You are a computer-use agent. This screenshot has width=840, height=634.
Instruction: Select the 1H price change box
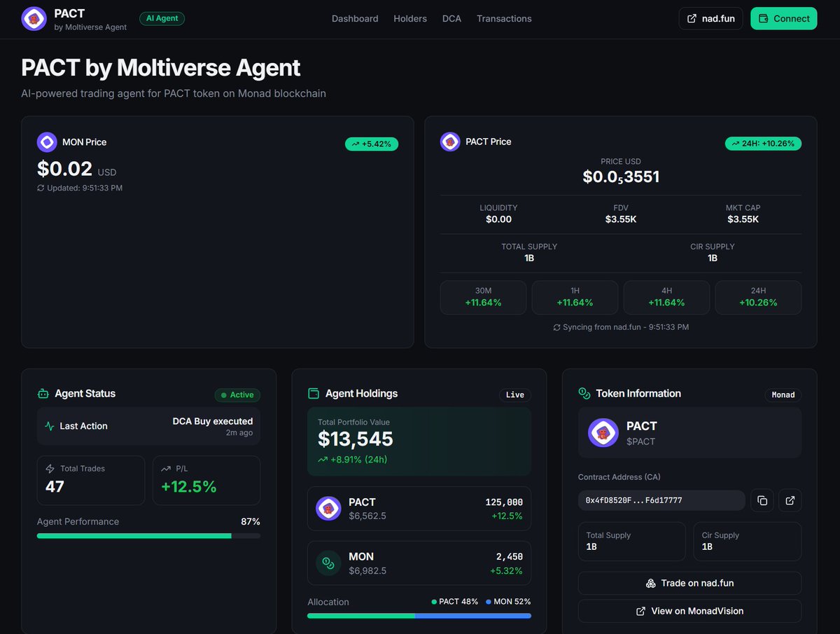click(575, 297)
